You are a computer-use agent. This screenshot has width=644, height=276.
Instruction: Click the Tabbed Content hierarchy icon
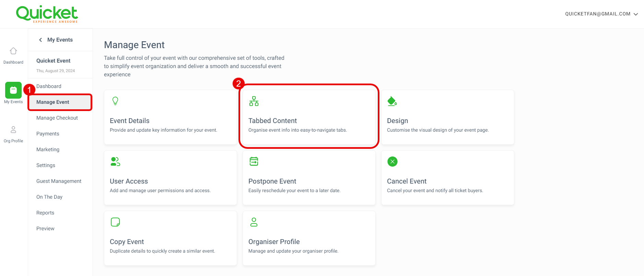point(254,101)
